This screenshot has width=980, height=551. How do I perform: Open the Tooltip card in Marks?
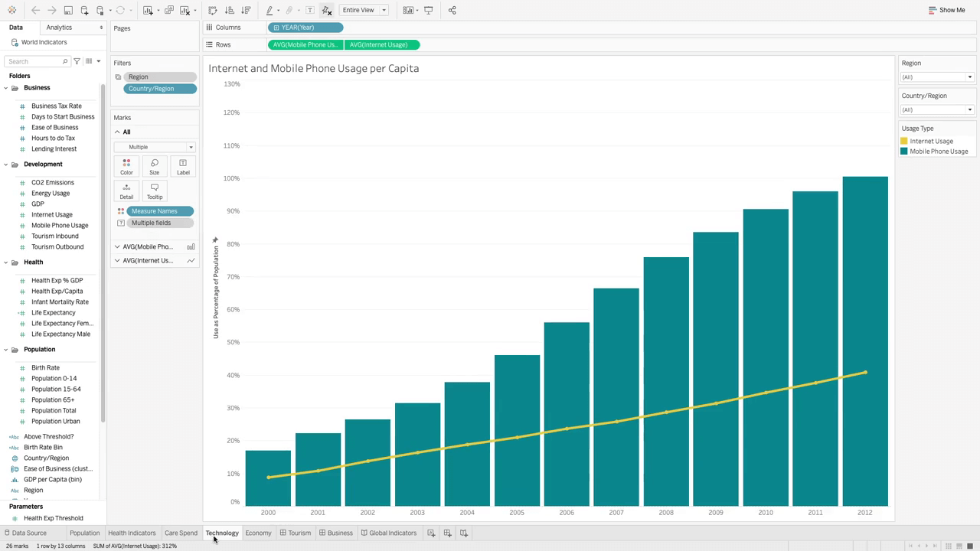point(155,191)
